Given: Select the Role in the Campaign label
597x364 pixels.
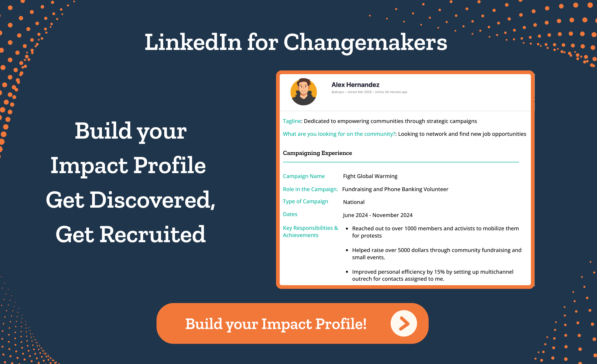Looking at the screenshot, I should tap(310, 189).
